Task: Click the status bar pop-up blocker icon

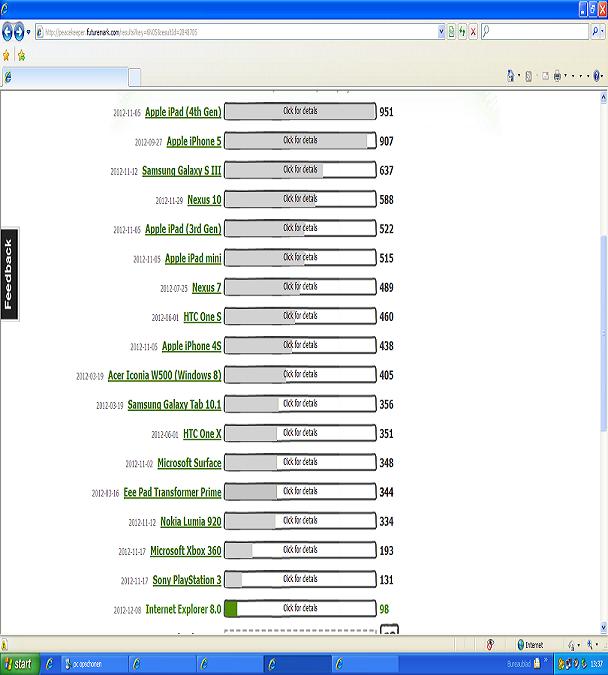Action: click(490, 644)
